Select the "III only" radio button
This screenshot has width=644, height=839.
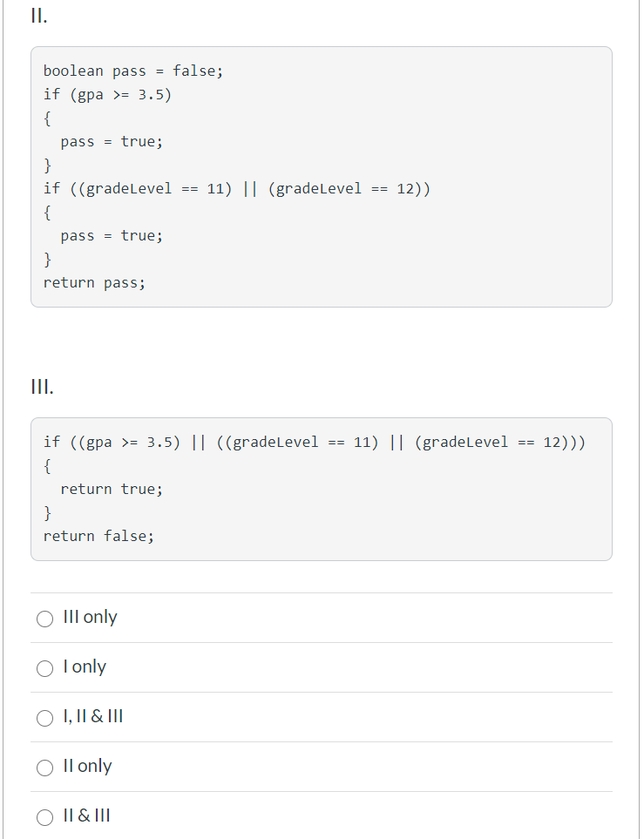44,619
